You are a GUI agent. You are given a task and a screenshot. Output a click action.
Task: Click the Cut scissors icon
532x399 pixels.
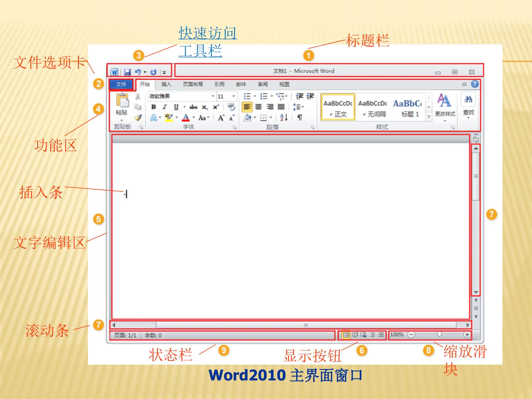[138, 97]
